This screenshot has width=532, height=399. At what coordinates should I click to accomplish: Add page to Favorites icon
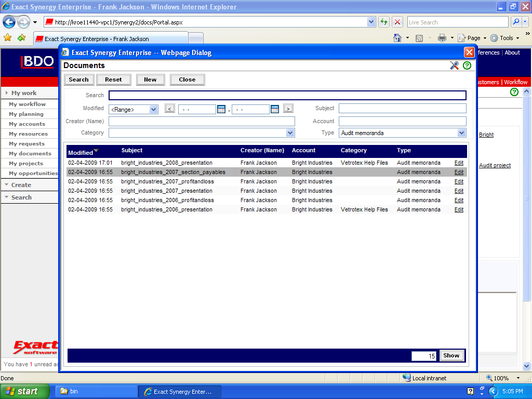(22, 37)
